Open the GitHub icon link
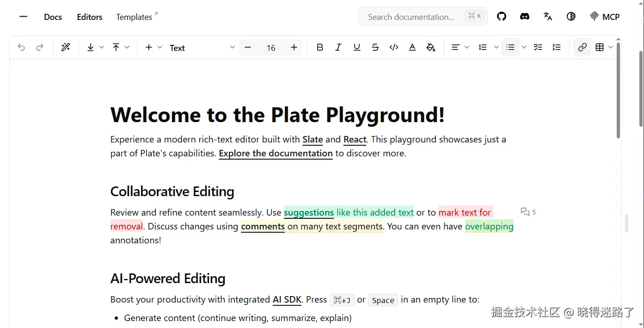This screenshot has width=644, height=328. pyautogui.click(x=502, y=17)
